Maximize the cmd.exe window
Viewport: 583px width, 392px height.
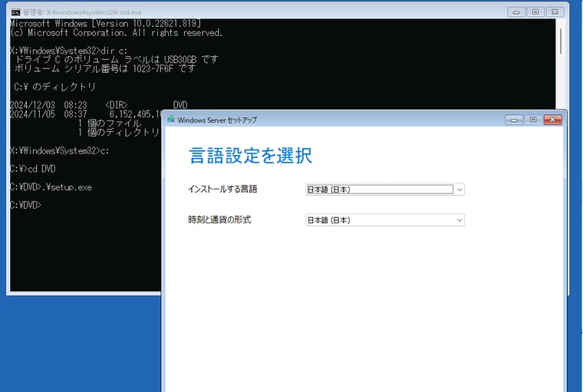pyautogui.click(x=535, y=12)
